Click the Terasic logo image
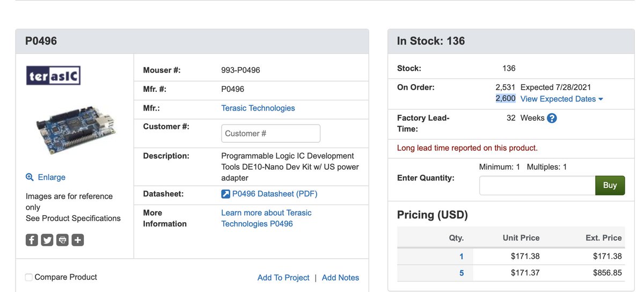 tap(53, 76)
